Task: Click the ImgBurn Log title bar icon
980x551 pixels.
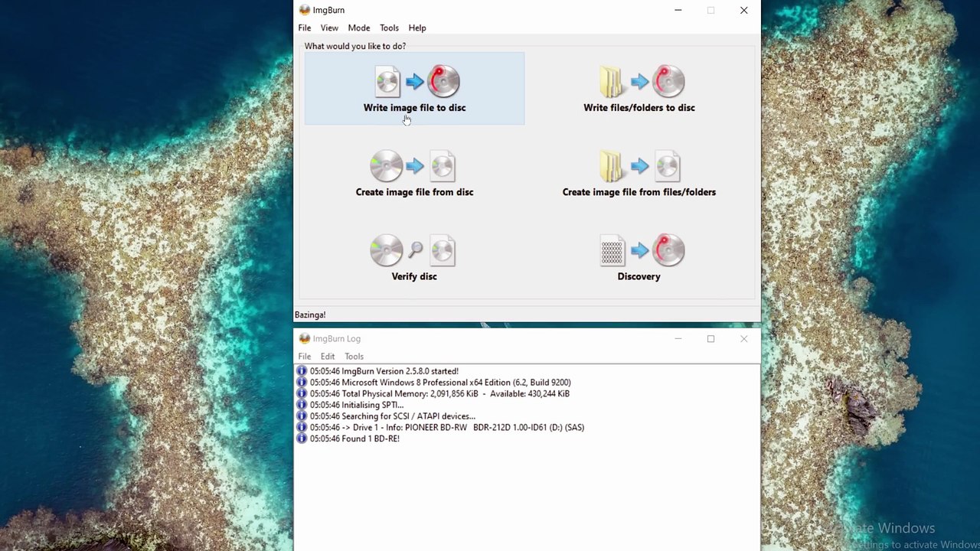Action: click(x=305, y=338)
